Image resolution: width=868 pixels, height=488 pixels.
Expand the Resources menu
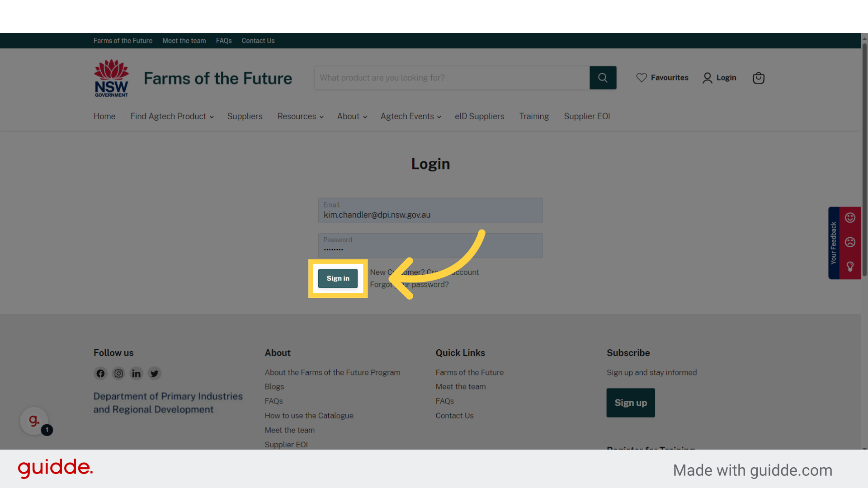300,117
